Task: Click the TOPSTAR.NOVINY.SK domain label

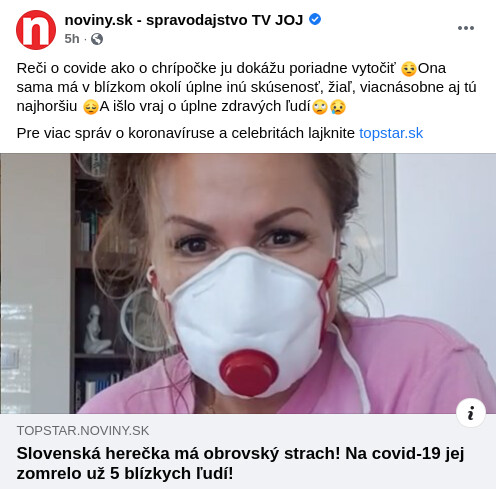Action: pos(83,431)
